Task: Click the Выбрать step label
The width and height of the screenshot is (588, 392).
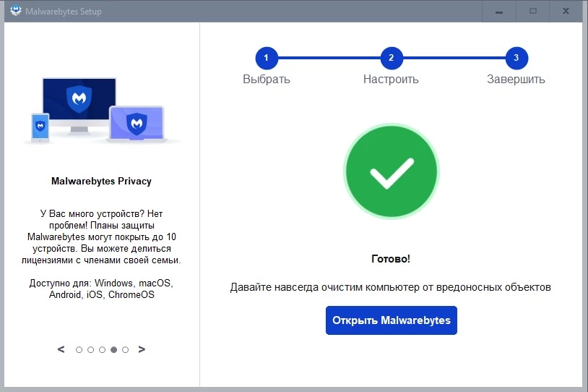Action: tap(266, 80)
